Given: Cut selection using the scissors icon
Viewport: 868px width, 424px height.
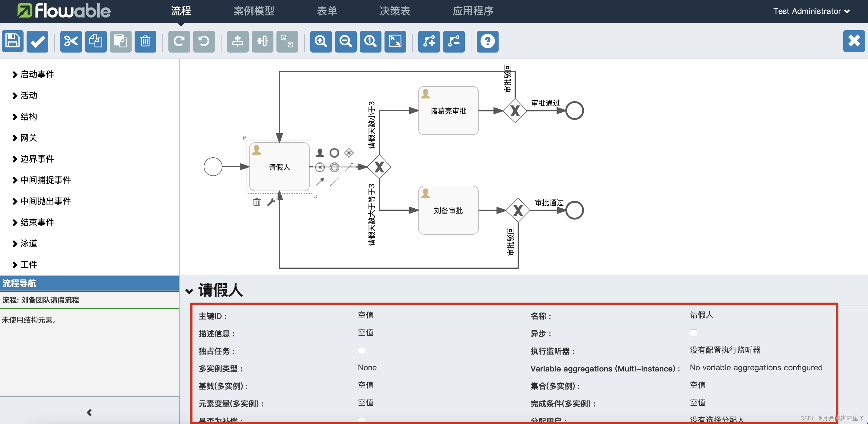Looking at the screenshot, I should pyautogui.click(x=71, y=41).
